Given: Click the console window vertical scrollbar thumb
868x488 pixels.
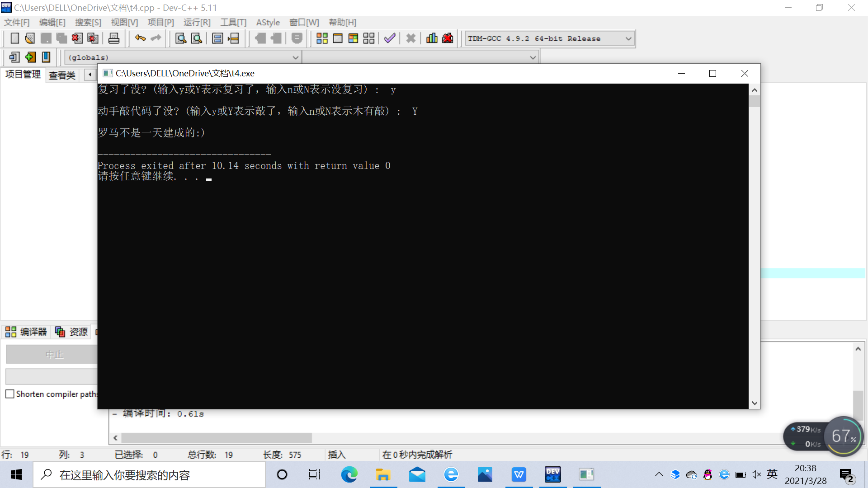Looking at the screenshot, I should click(x=754, y=101).
